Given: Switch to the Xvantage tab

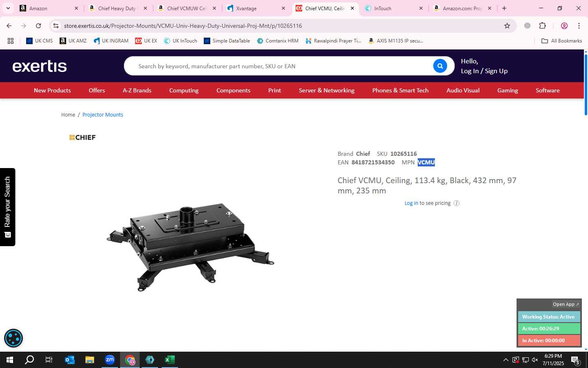Looking at the screenshot, I should coord(256,8).
